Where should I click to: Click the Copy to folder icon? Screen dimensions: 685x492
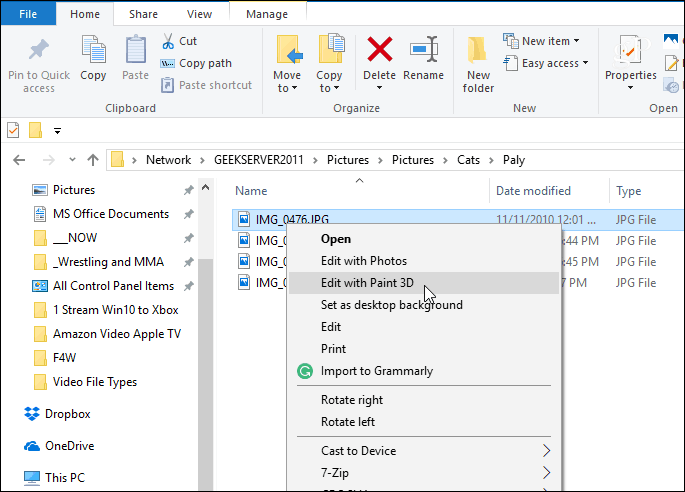click(x=331, y=48)
